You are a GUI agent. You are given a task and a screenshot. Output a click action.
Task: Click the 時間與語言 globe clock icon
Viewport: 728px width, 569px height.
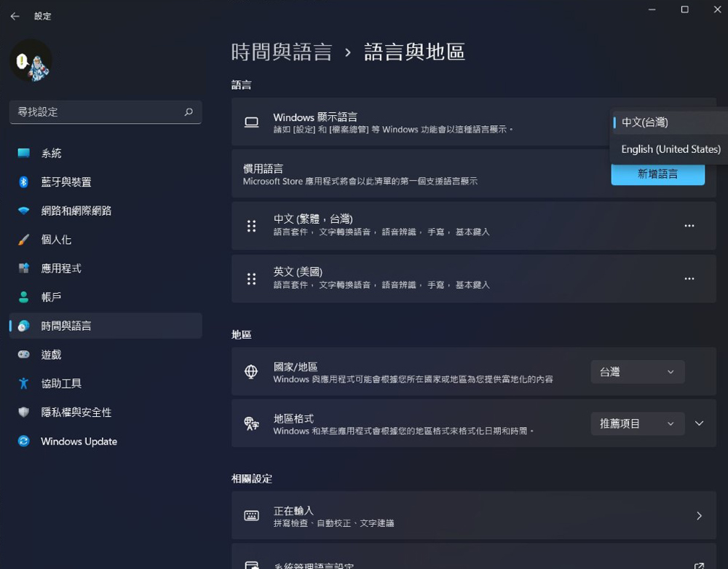click(24, 326)
